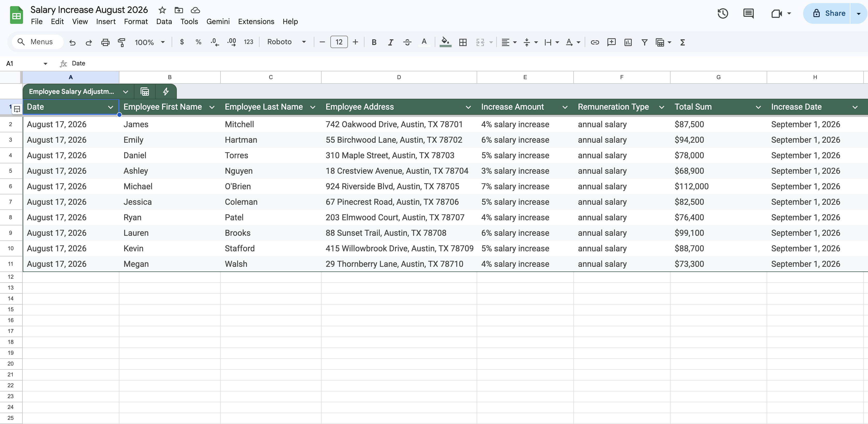This screenshot has width=868, height=424.
Task: Toggle bold formatting
Action: [374, 42]
